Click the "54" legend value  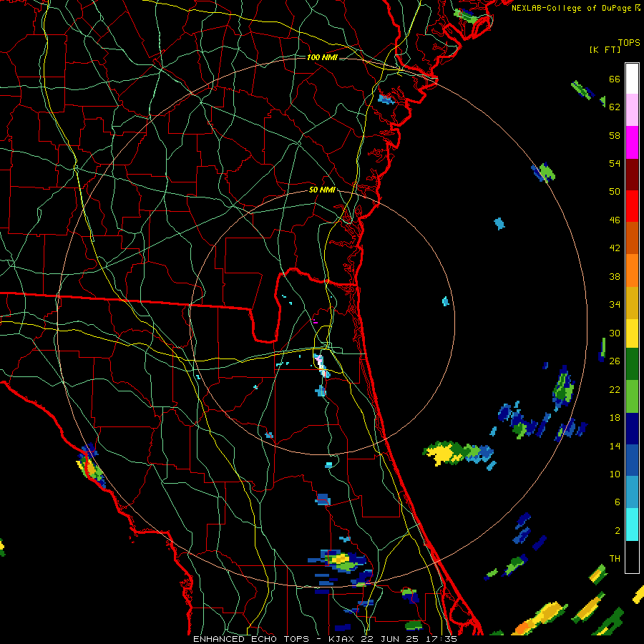pyautogui.click(x=615, y=163)
